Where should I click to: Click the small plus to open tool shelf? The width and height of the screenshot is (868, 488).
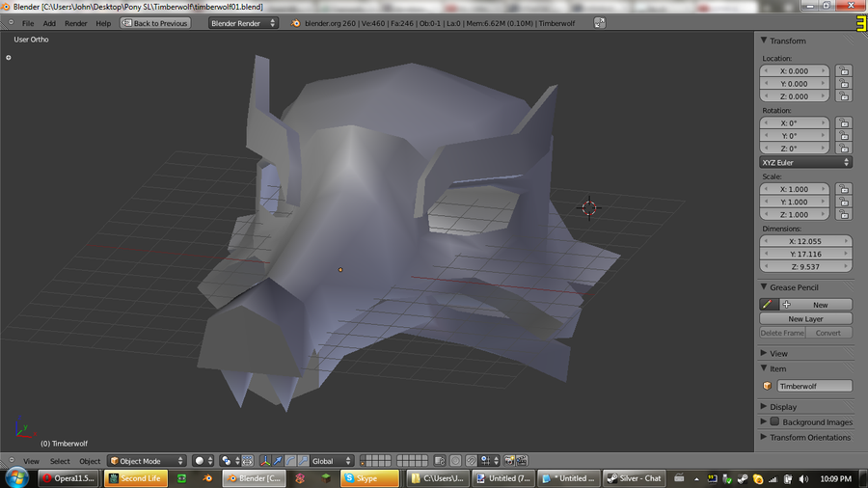point(9,58)
